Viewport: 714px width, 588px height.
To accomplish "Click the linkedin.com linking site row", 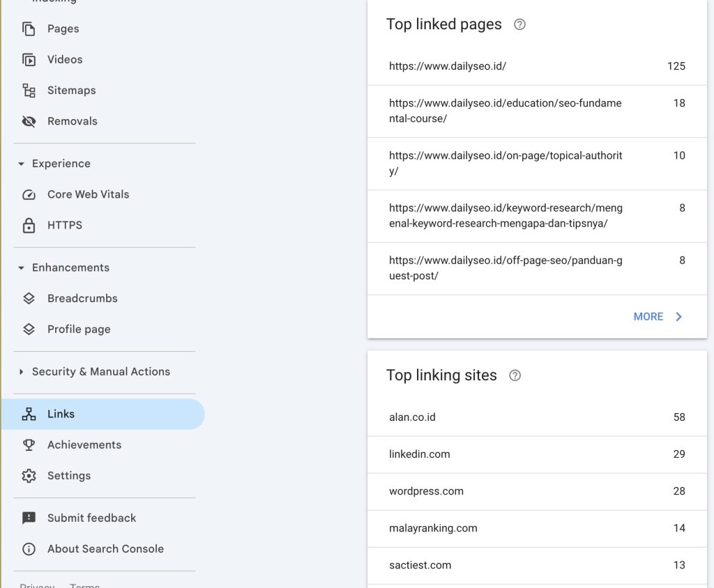I will point(537,455).
